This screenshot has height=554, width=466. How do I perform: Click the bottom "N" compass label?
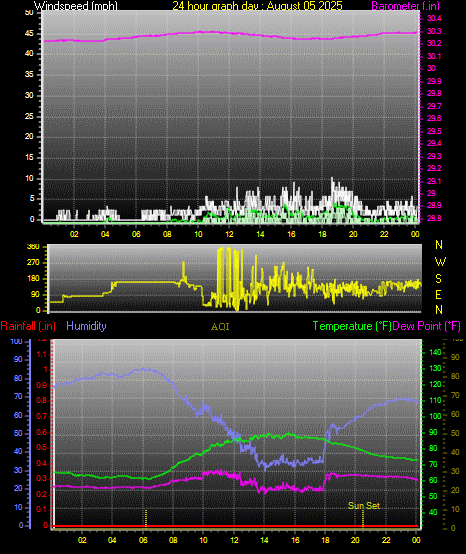pyautogui.click(x=439, y=310)
